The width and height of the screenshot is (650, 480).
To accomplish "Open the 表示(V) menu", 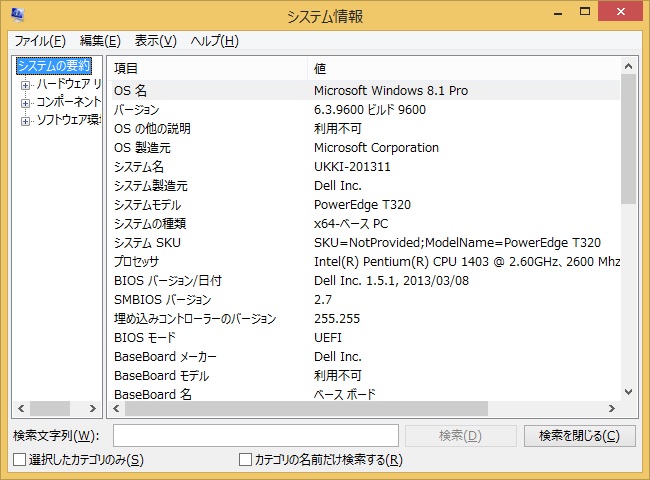I will (155, 41).
